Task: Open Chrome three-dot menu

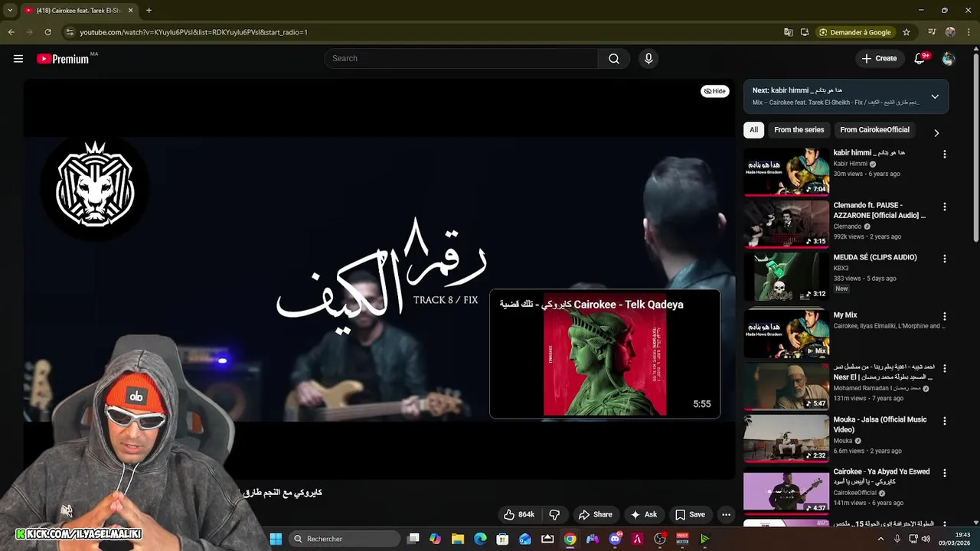Action: (x=969, y=32)
